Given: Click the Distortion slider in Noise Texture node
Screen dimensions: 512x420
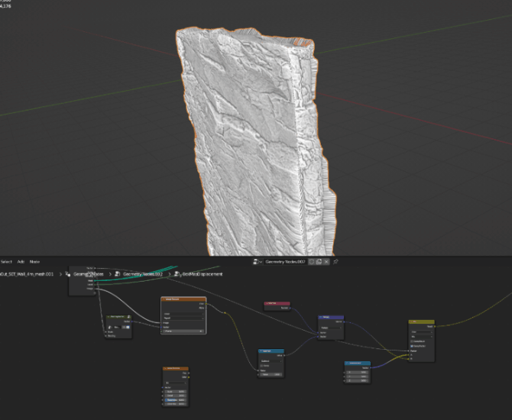Looking at the screenshot, I should pyautogui.click(x=176, y=404).
